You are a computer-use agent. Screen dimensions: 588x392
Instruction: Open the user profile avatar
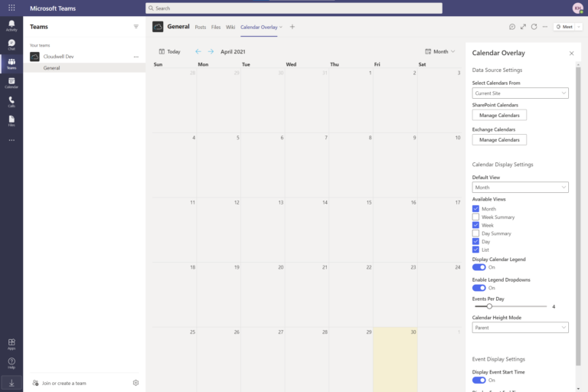[x=578, y=8]
